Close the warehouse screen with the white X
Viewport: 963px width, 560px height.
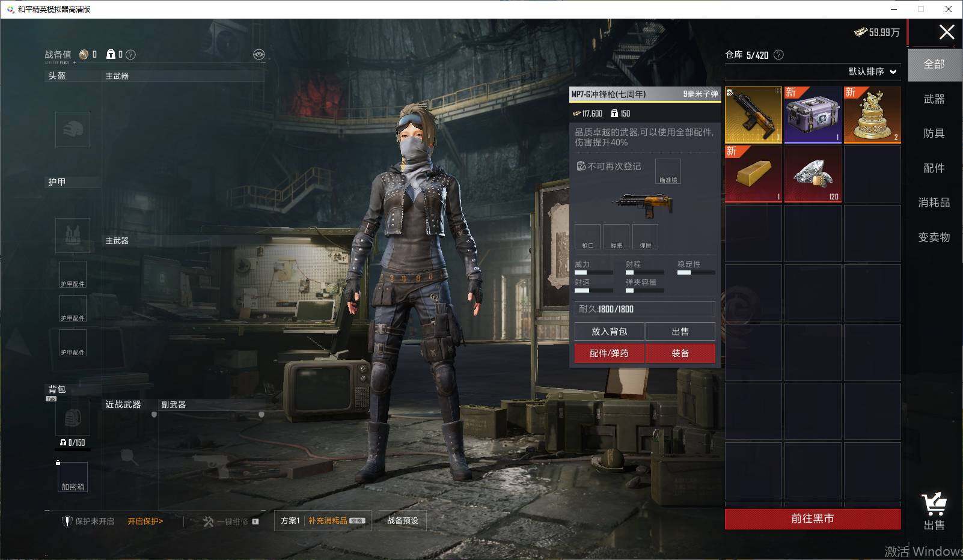(x=947, y=32)
